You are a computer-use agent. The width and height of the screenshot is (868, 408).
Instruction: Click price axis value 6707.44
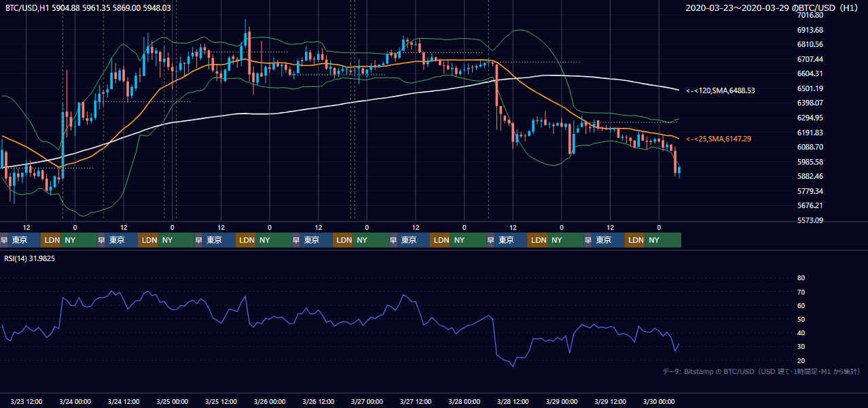[x=810, y=59]
